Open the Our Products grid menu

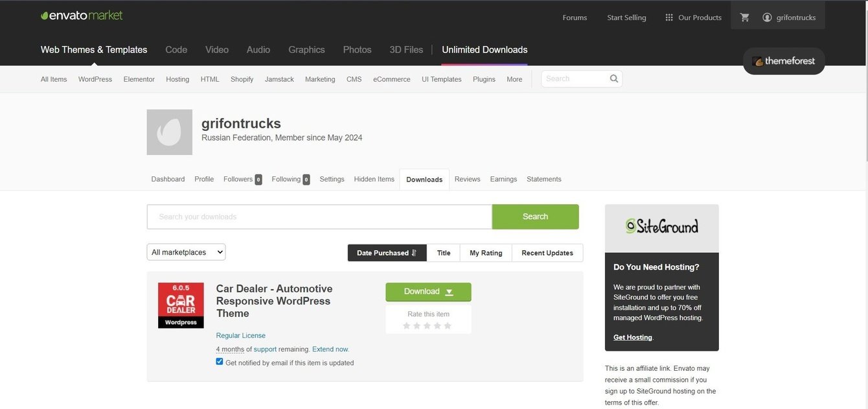(x=693, y=18)
